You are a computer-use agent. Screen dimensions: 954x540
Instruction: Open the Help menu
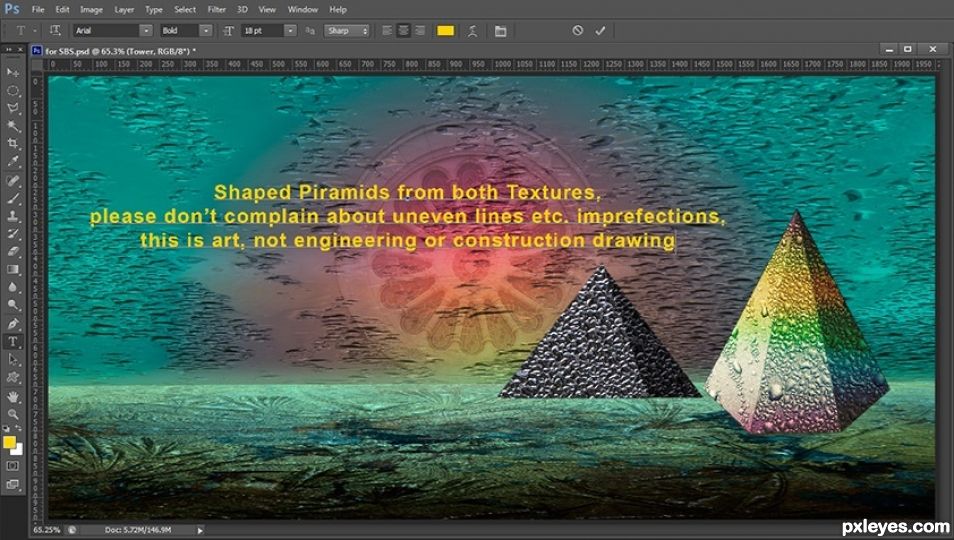coord(338,9)
